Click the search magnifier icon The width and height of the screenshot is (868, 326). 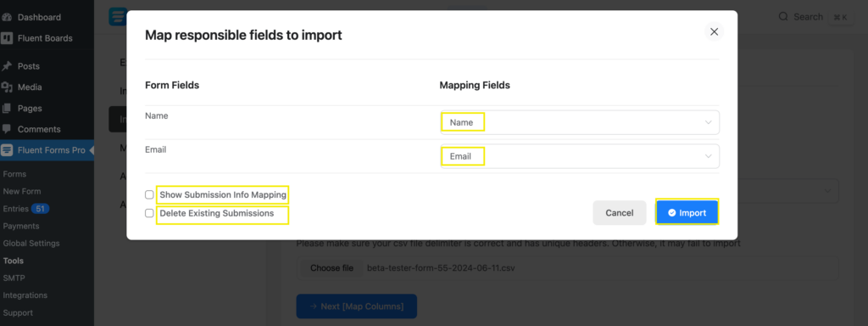pos(783,17)
